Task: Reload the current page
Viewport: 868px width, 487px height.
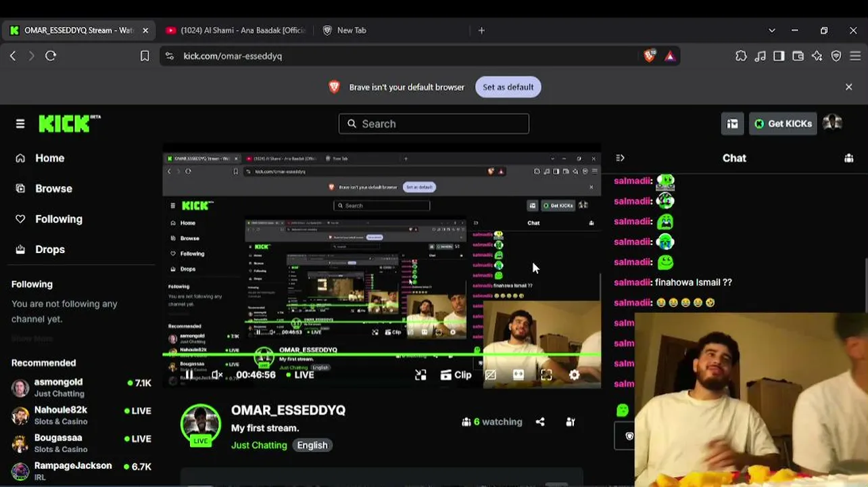Action: tap(51, 56)
